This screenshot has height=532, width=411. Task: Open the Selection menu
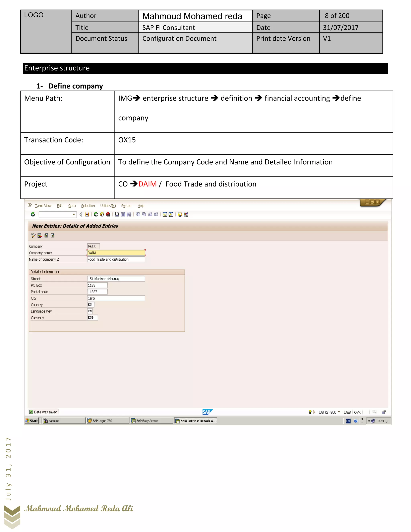pos(88,206)
